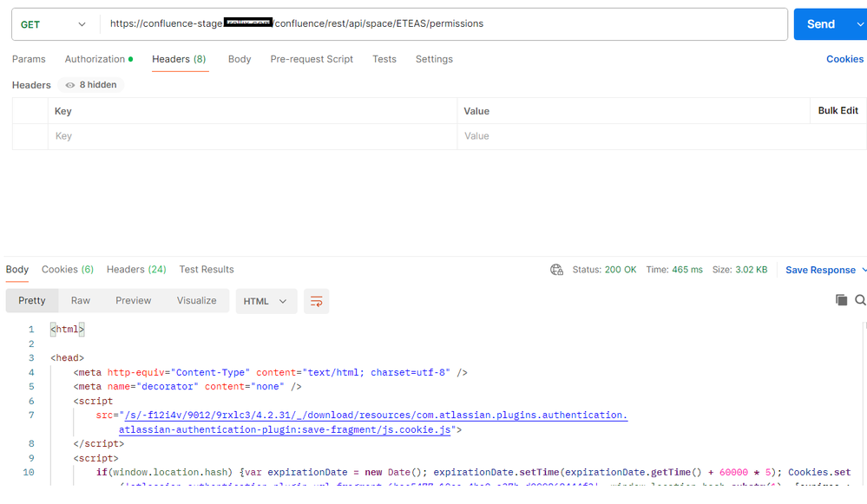View the Test Results tab
Image resolution: width=867 pixels, height=504 pixels.
(x=206, y=269)
